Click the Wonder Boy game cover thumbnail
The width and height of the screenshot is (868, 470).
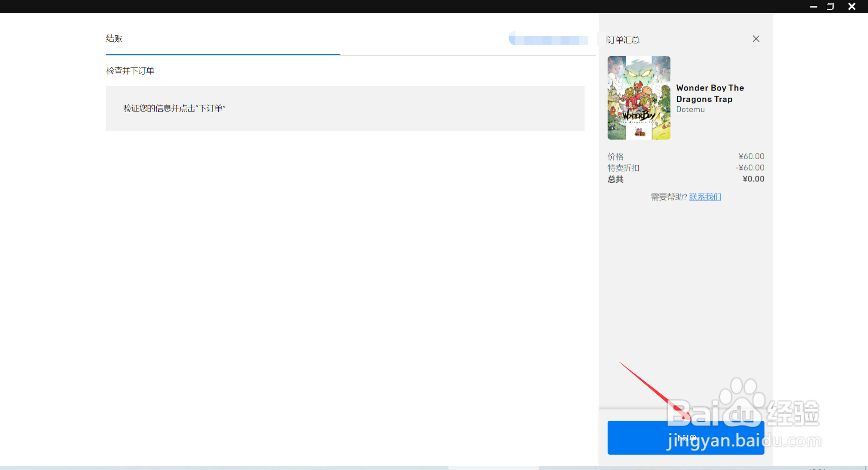[x=639, y=98]
